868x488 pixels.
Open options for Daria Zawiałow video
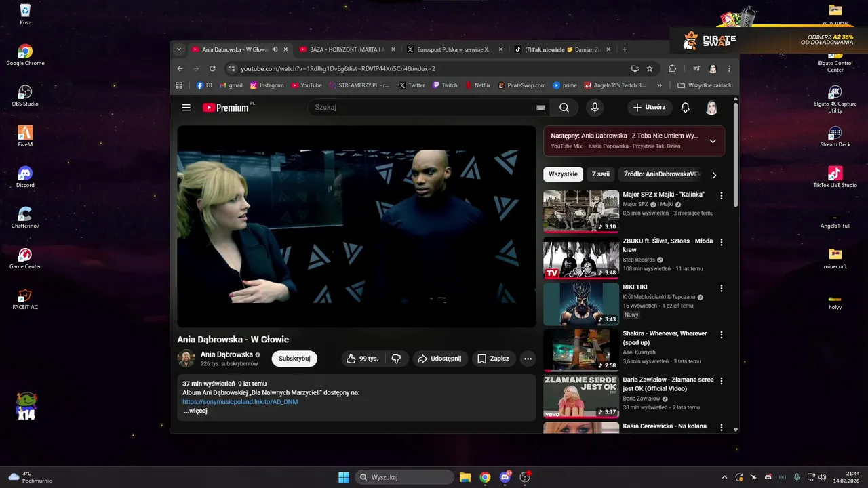(722, 381)
